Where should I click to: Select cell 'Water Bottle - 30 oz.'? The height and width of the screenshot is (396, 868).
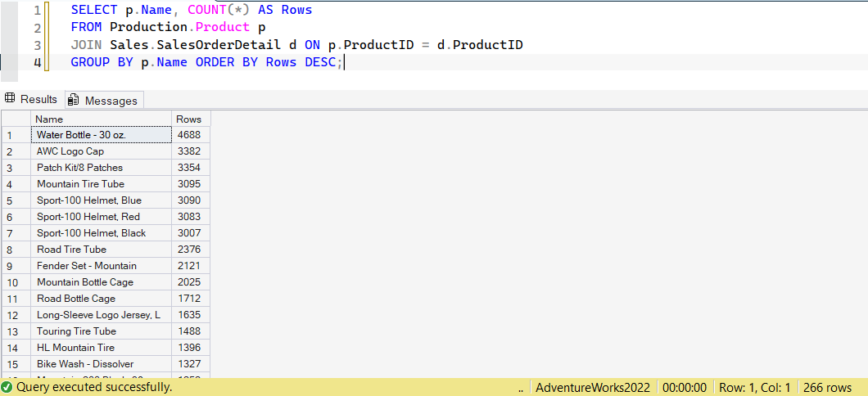[102, 134]
